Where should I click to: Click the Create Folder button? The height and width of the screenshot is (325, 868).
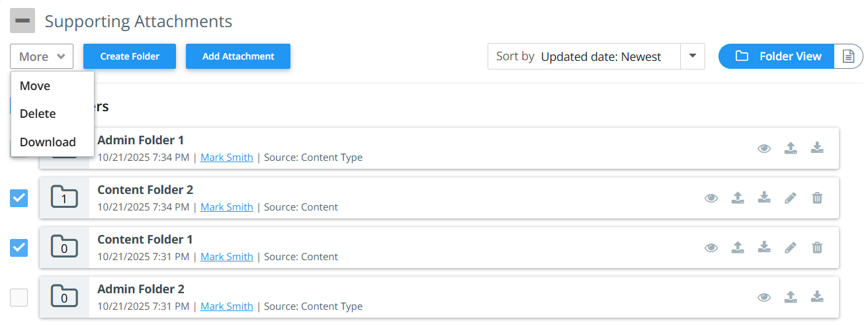tap(130, 56)
